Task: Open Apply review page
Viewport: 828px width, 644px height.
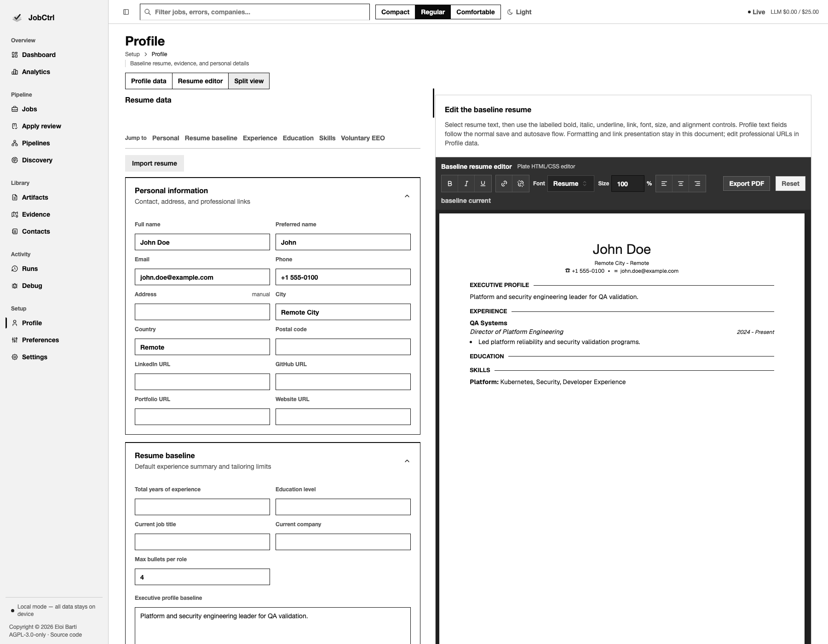Action: [54, 126]
